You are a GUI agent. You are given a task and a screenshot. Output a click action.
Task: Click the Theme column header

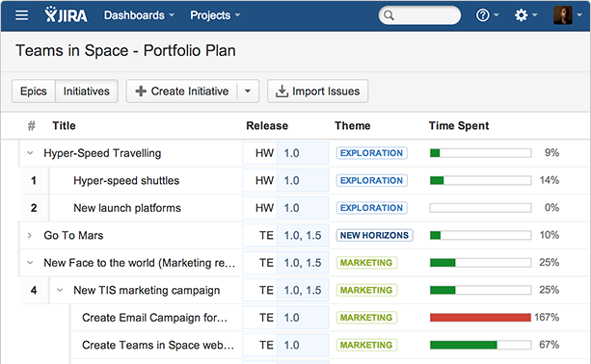pyautogui.click(x=353, y=126)
